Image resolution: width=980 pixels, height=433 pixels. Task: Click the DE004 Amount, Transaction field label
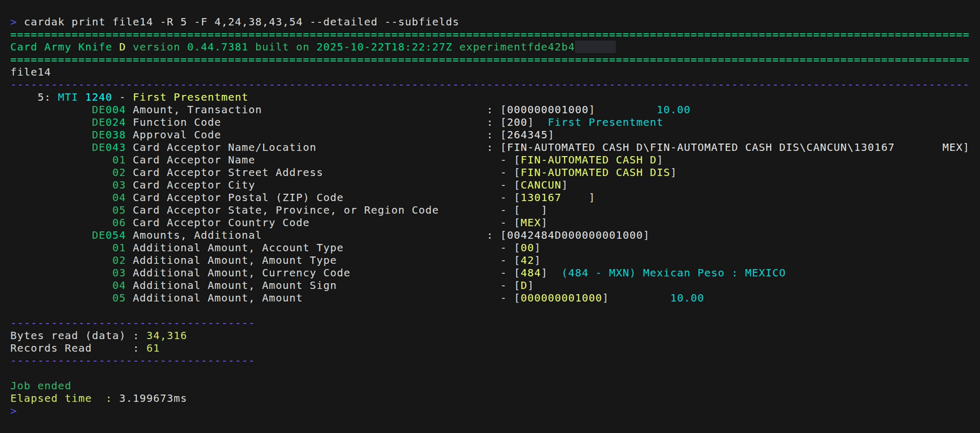[176, 110]
